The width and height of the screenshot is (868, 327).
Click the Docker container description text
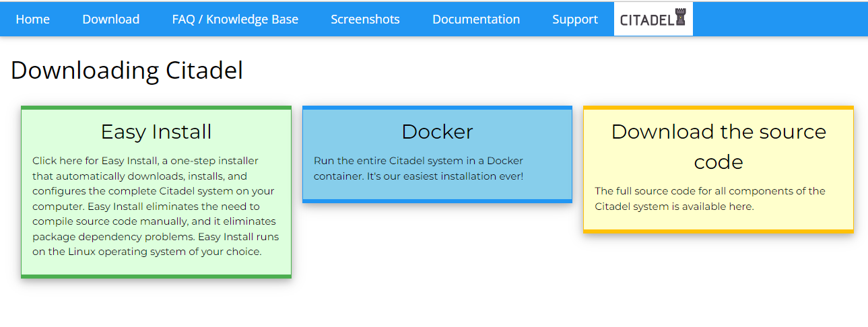click(418, 169)
